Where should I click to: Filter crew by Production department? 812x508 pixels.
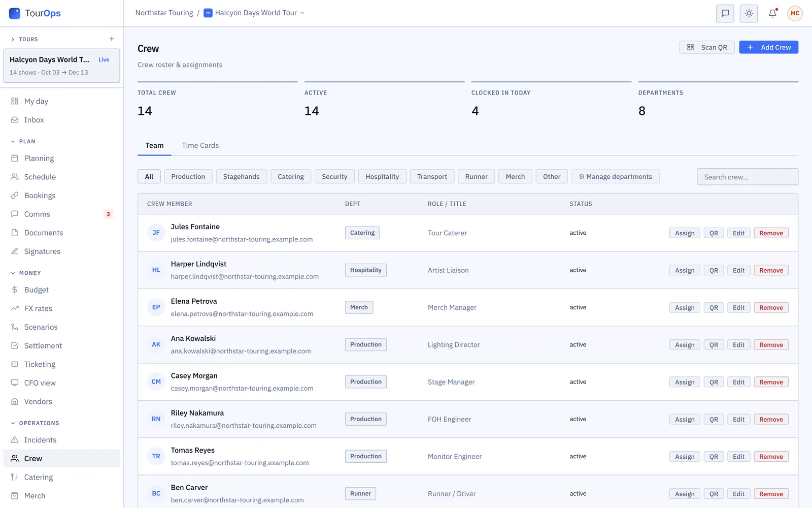click(188, 177)
